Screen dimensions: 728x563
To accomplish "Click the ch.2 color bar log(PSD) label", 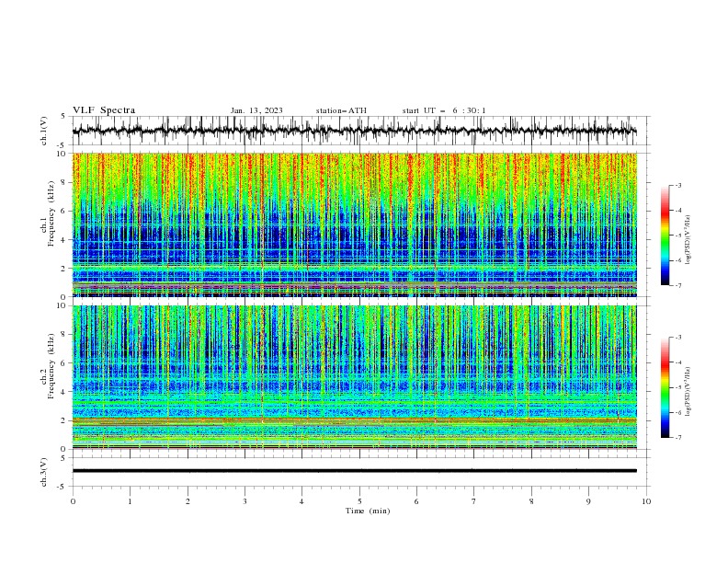I will tap(688, 392).
